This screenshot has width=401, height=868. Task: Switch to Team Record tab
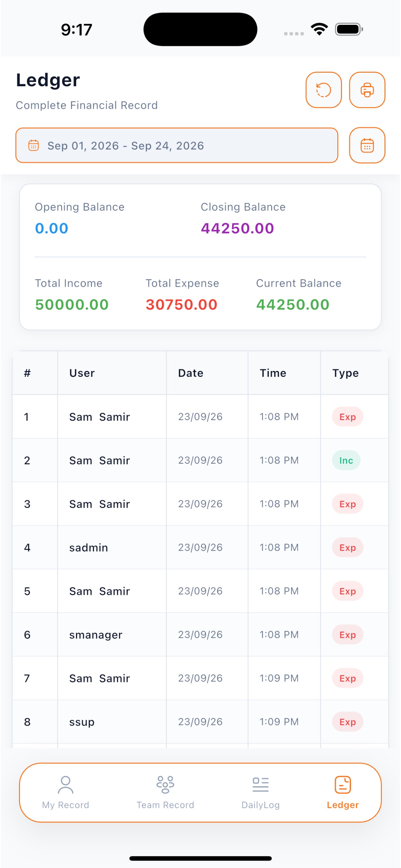[165, 792]
